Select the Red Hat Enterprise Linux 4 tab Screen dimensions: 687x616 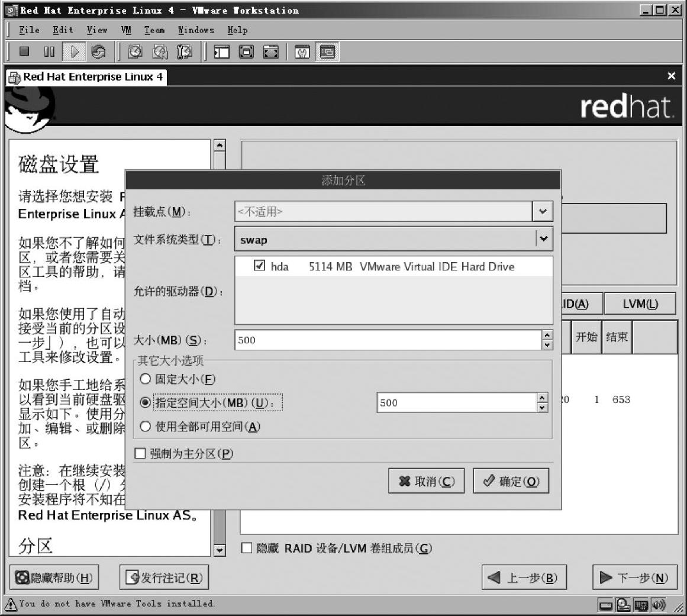86,77
